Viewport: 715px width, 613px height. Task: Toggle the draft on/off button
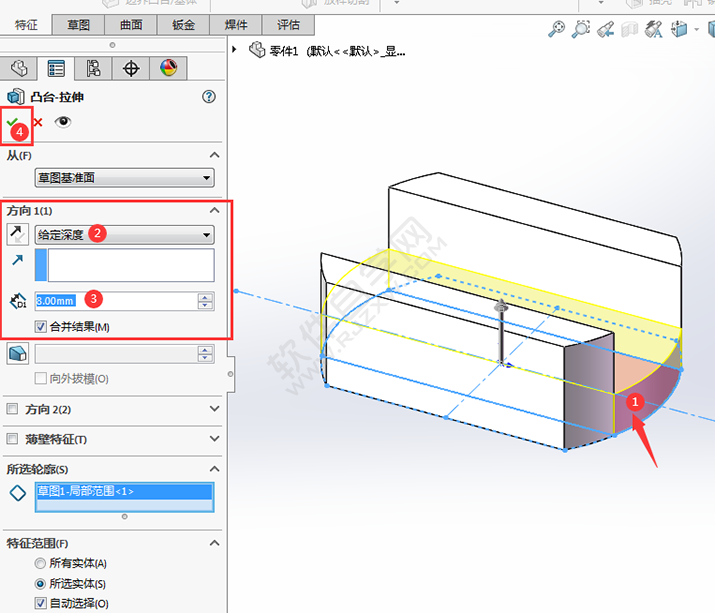pos(18,353)
